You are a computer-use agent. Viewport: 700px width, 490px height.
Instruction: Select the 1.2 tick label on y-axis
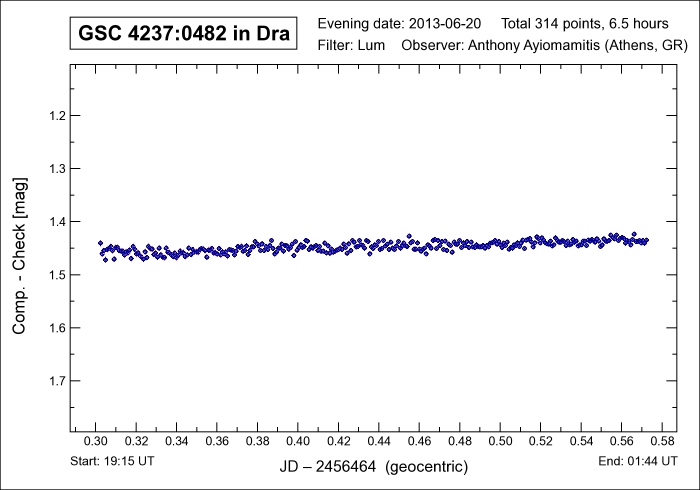coord(56,116)
